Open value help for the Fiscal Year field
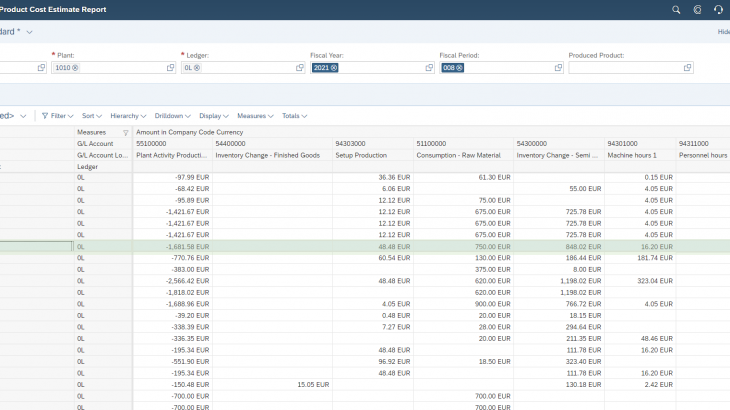The image size is (730, 410). (429, 68)
